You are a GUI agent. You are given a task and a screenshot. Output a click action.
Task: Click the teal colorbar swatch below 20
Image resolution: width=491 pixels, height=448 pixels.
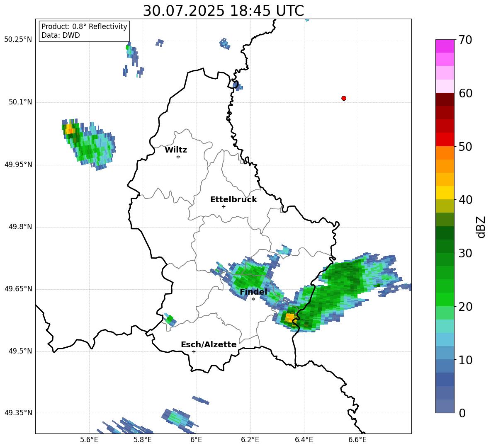(445, 326)
